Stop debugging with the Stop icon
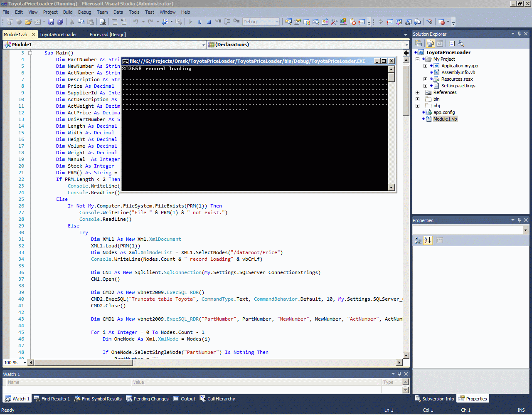The height and width of the screenshot is (415, 532). 209,22
